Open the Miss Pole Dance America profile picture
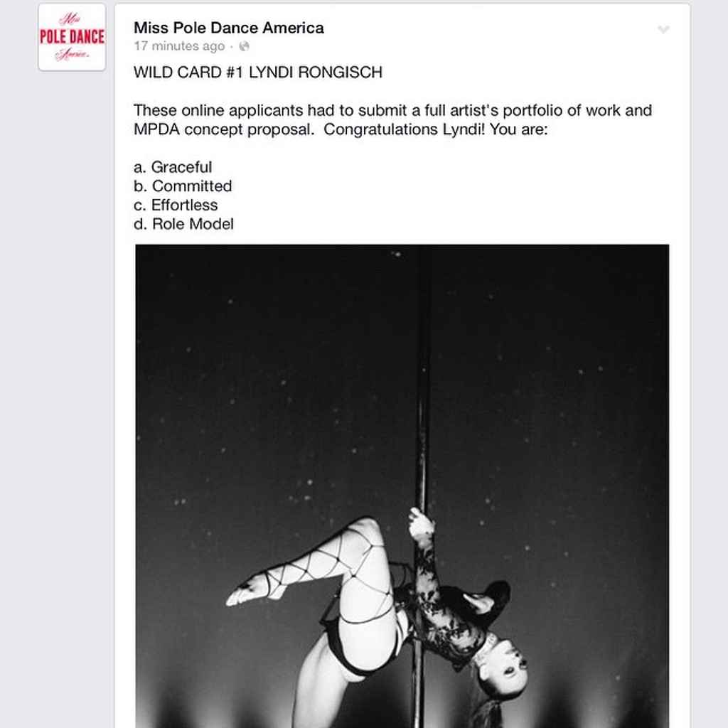The height and width of the screenshot is (728, 728). click(72, 37)
